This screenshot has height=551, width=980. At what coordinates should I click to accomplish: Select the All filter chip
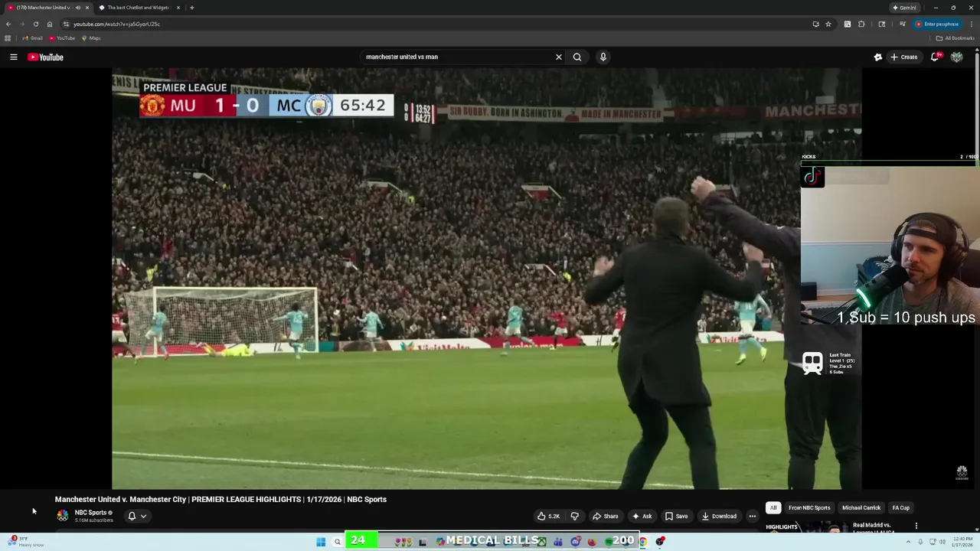pos(773,507)
